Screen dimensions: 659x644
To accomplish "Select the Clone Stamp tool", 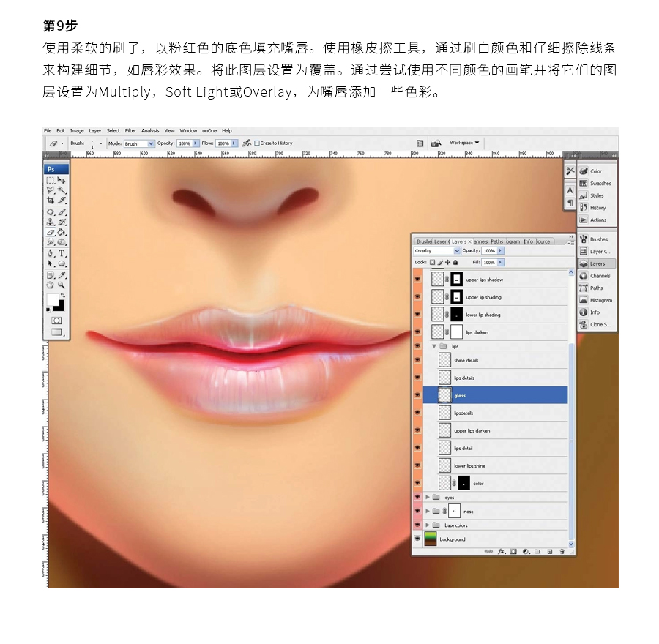I will [x=51, y=222].
